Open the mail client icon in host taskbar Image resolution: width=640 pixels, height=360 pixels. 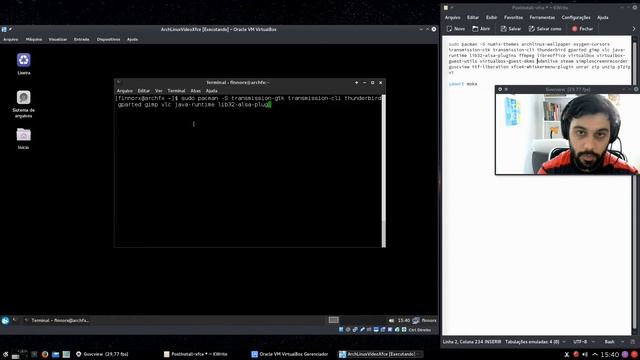coord(56,354)
